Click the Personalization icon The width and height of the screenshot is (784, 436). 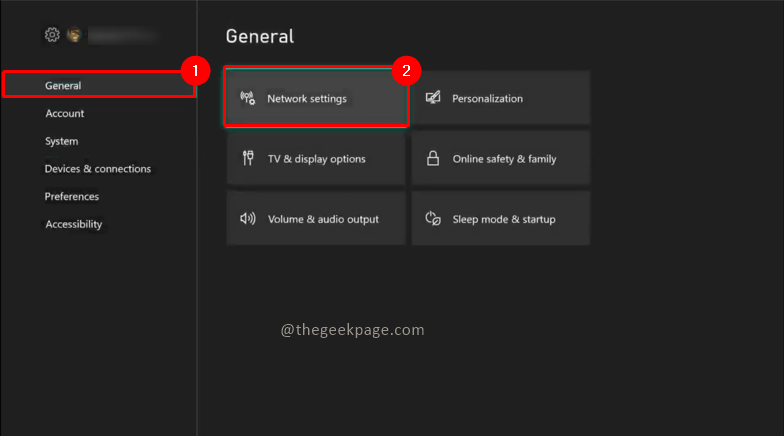[433, 98]
